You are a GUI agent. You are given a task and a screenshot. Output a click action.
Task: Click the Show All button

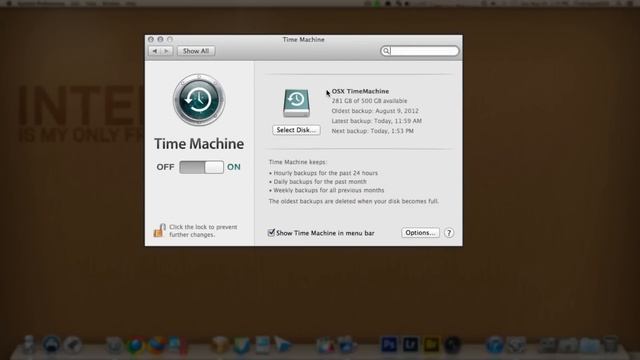coord(196,51)
